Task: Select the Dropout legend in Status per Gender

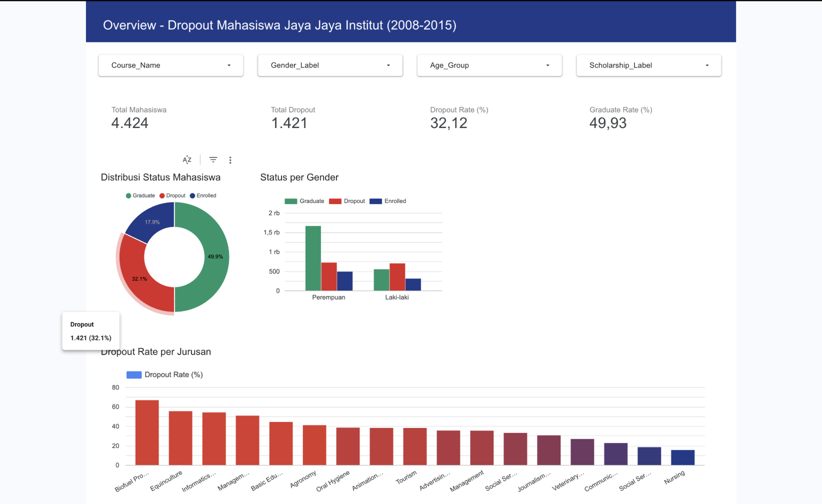Action: [347, 201]
